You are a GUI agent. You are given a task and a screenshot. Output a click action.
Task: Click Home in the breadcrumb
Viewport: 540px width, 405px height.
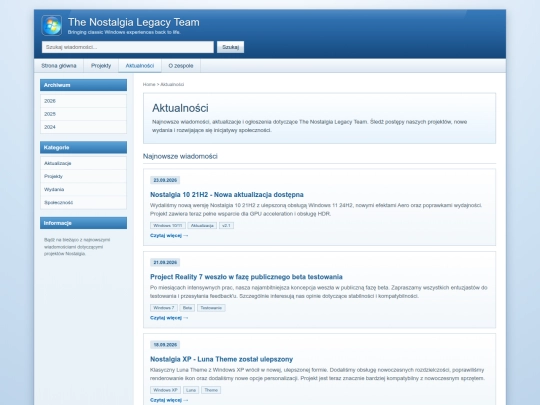coord(149,84)
